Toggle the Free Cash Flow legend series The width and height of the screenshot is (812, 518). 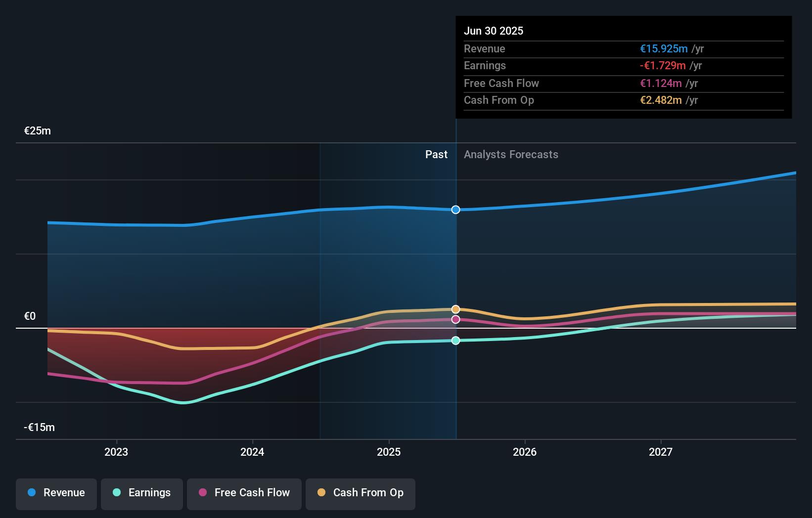(244, 494)
